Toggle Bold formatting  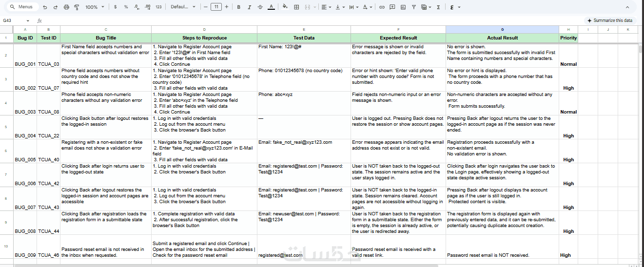[238, 7]
